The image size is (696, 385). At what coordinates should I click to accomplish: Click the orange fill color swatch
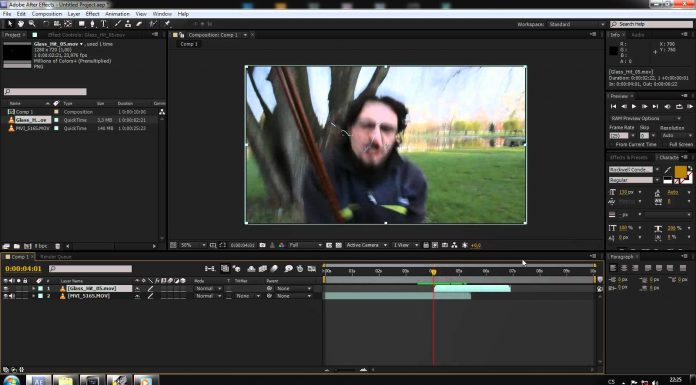(x=680, y=171)
